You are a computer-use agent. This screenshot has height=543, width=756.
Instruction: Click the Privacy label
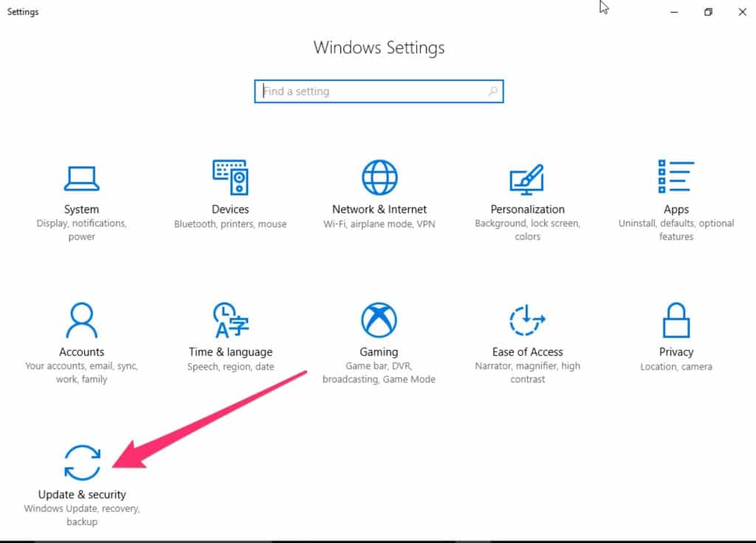[676, 352]
